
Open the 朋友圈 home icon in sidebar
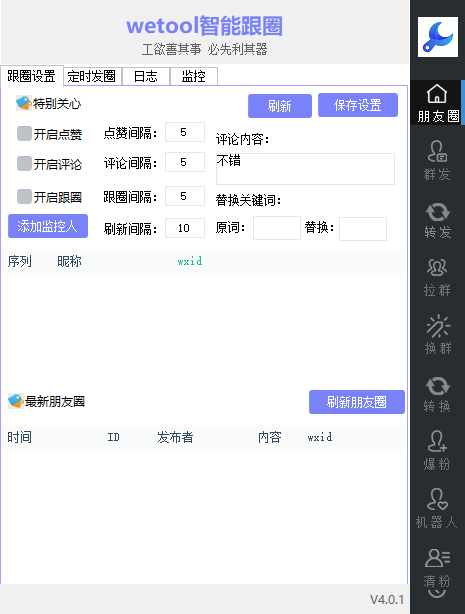437,94
